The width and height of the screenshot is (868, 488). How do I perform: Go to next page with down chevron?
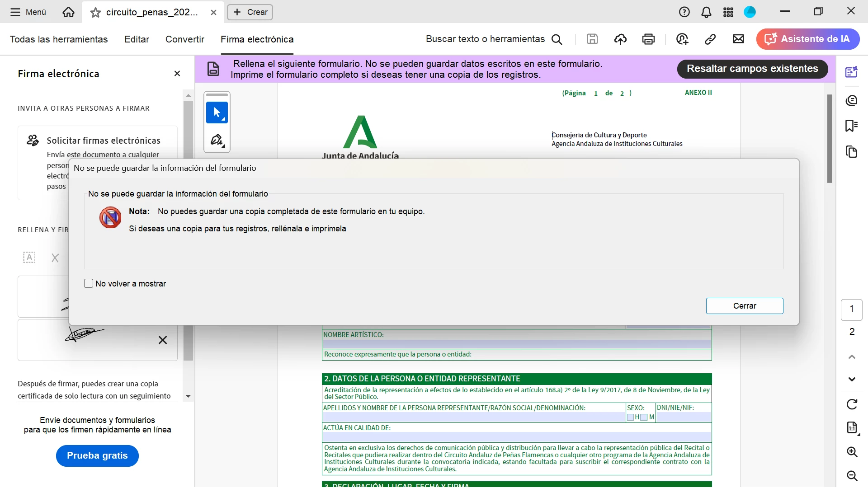point(852,379)
